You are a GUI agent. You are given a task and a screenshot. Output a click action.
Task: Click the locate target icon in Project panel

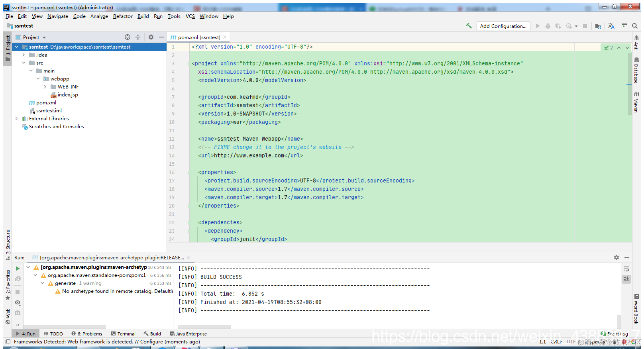tap(128, 37)
